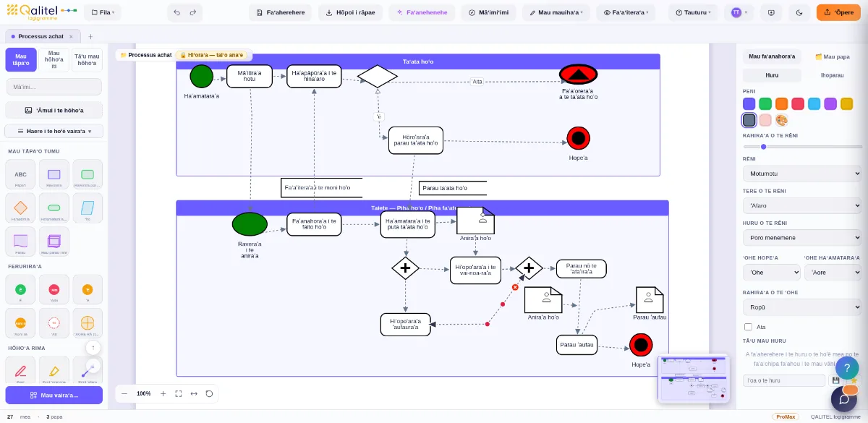Image resolution: width=868 pixels, height=423 pixels.
Task: Select the Huru sub-tab
Action: 772,75
